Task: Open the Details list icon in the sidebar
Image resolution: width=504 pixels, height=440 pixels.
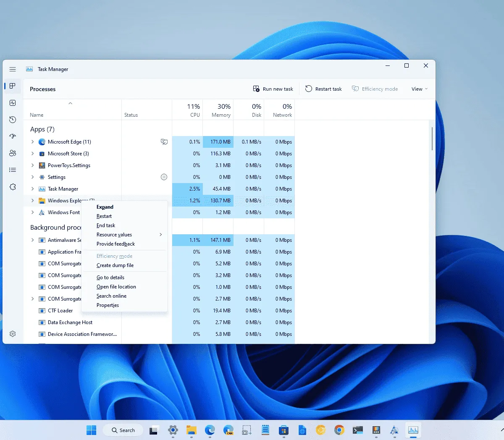Action: 13,170
